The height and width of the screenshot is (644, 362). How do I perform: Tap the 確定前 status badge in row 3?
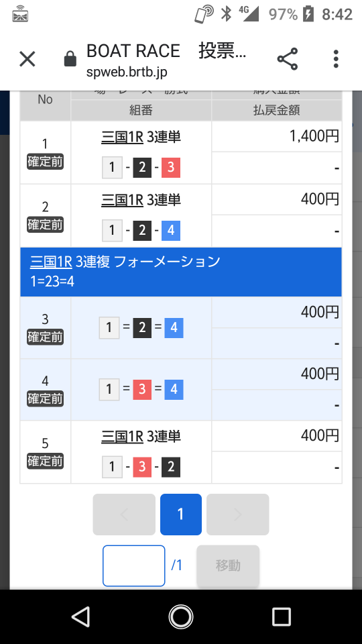click(45, 337)
